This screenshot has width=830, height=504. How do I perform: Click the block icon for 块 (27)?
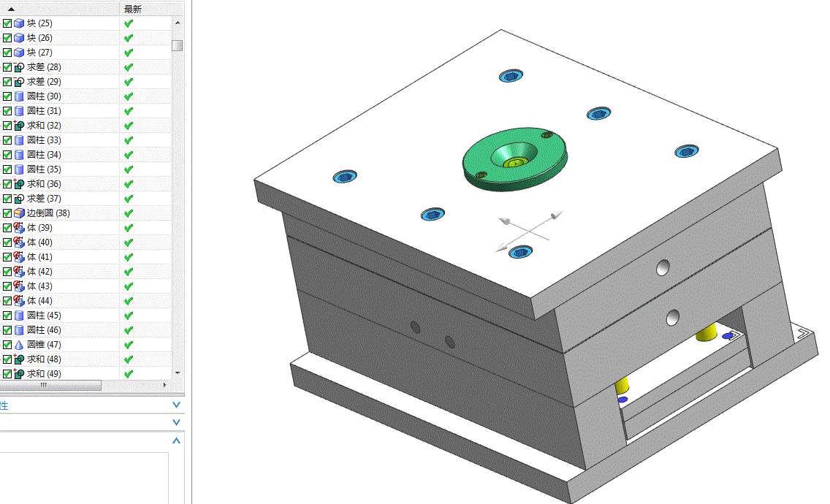(19, 53)
